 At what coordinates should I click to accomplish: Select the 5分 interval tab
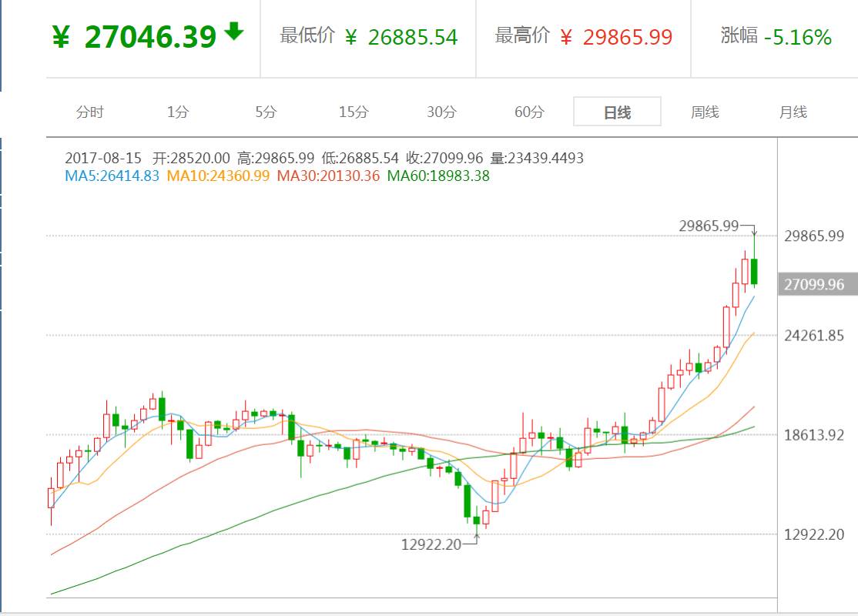(266, 112)
